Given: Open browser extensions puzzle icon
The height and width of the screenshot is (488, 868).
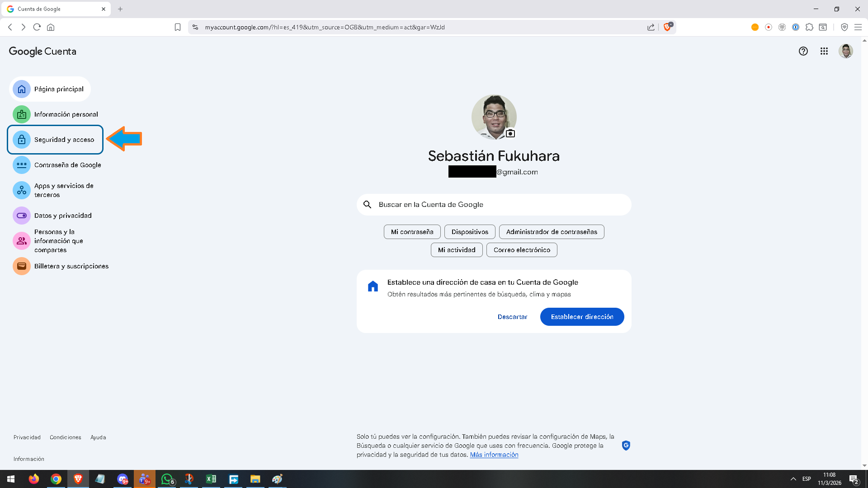Looking at the screenshot, I should click(x=809, y=27).
